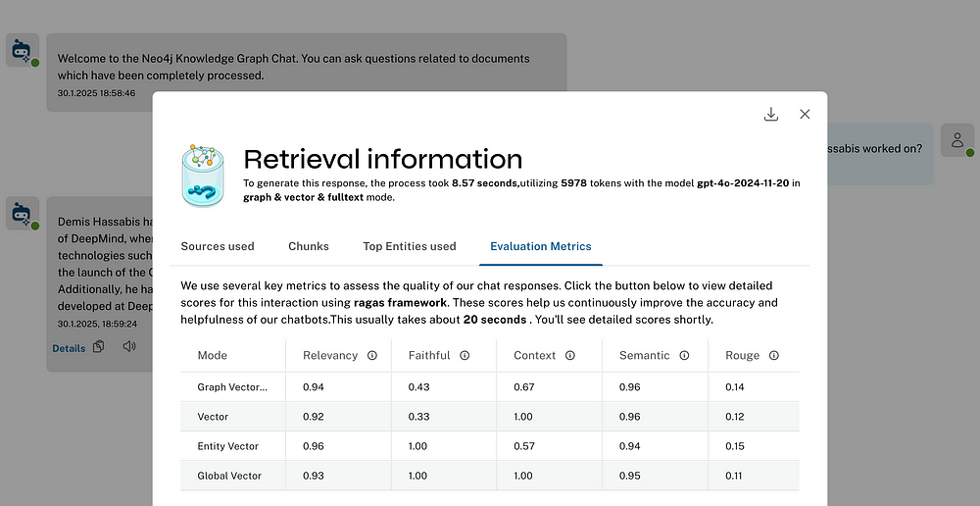This screenshot has width=980, height=506.
Task: Download the retrieval information
Action: 770,114
